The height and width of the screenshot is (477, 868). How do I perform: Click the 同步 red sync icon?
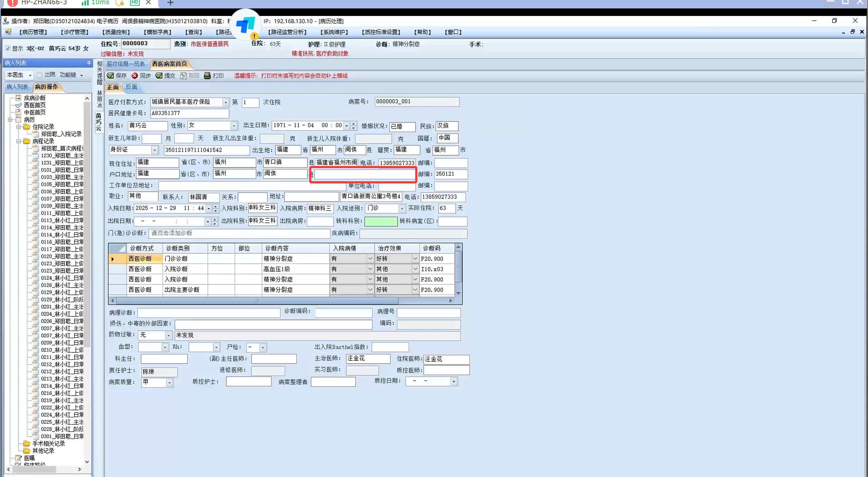(134, 76)
